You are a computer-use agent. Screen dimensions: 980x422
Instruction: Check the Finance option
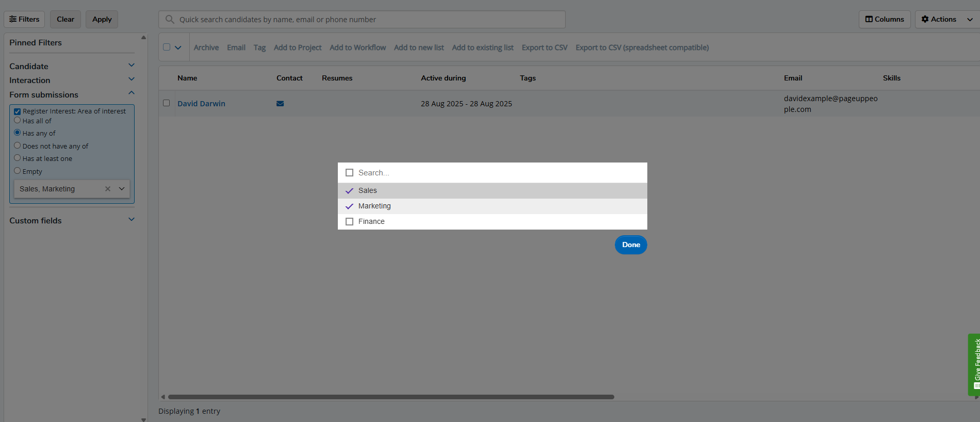click(x=493, y=221)
